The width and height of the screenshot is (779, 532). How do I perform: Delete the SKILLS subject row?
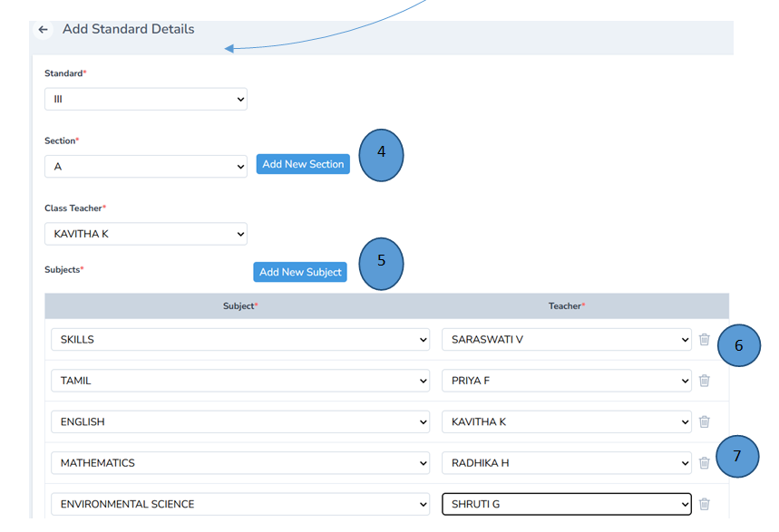(x=705, y=339)
